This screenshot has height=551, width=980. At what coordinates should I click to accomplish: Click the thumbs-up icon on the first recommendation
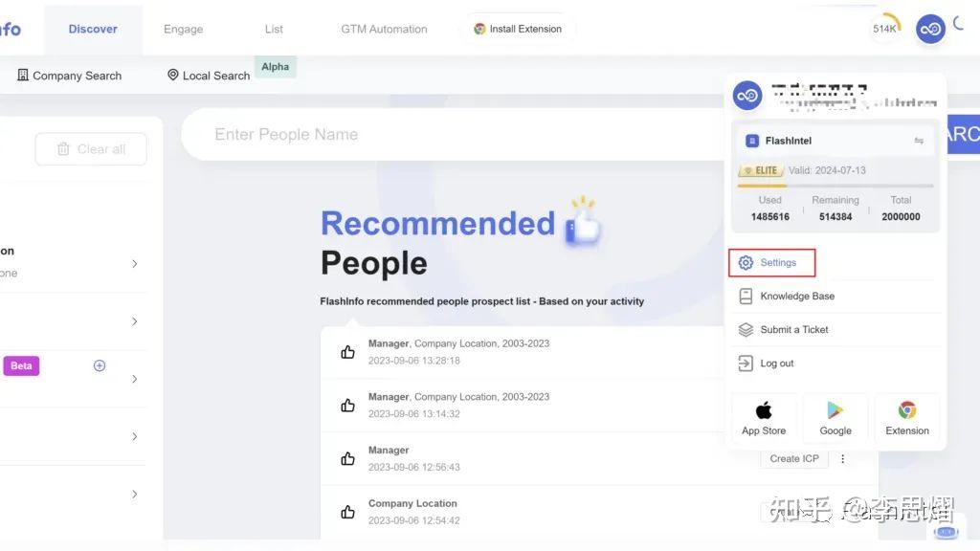347,351
